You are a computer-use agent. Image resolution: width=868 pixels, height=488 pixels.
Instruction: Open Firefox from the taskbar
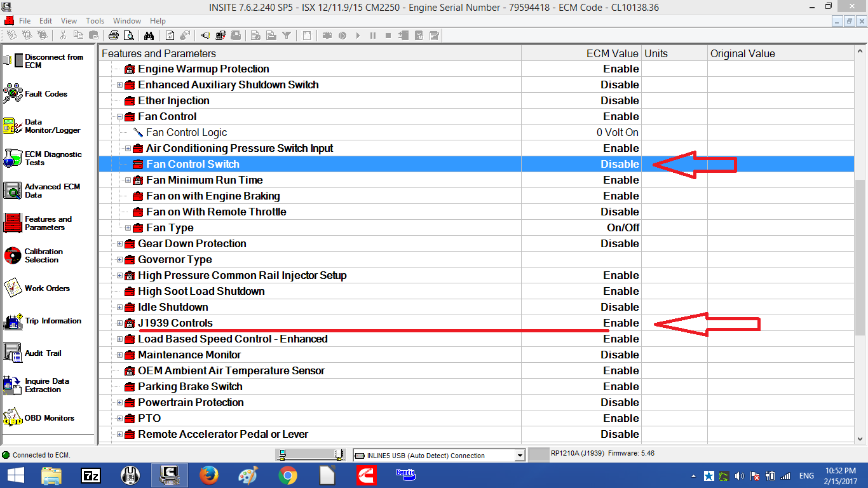[208, 475]
